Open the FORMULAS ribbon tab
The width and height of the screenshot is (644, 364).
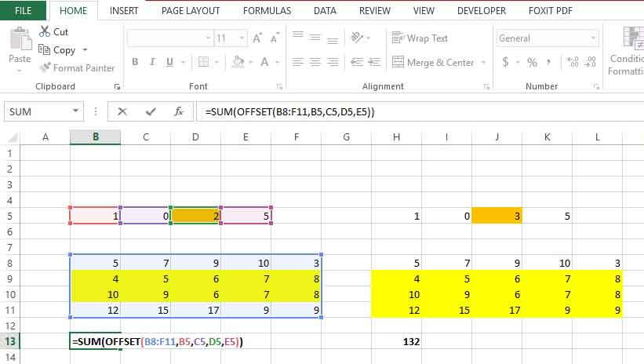(x=267, y=11)
